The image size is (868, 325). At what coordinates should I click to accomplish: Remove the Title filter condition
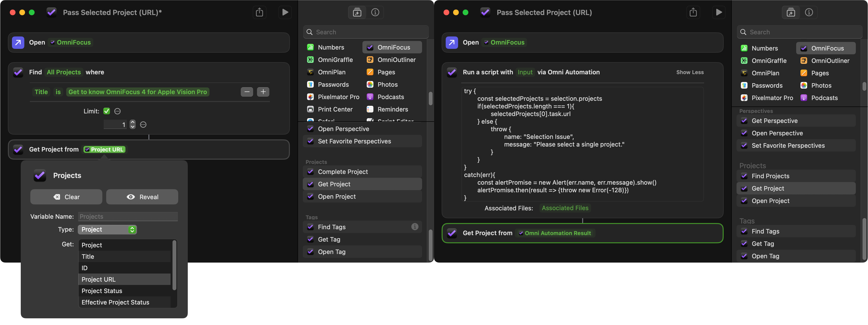coord(247,92)
